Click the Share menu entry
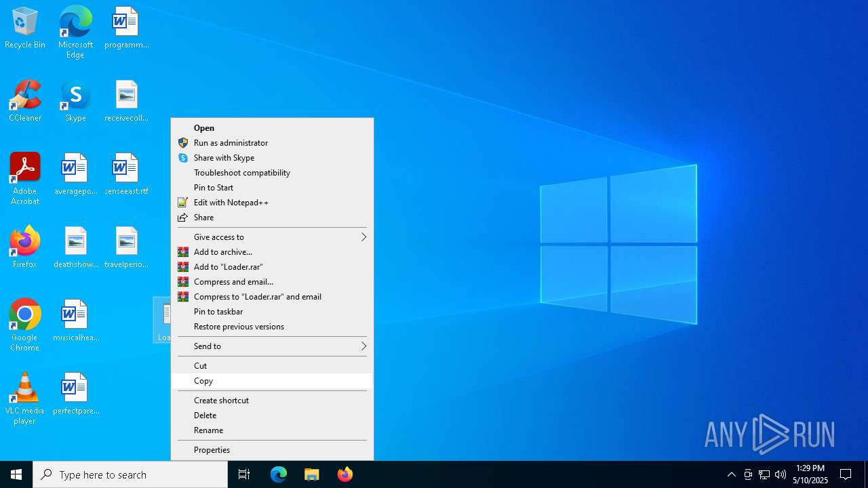Image resolution: width=868 pixels, height=488 pixels. (x=272, y=218)
